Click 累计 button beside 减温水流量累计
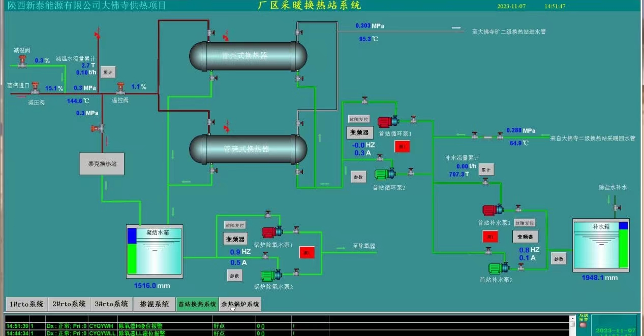 108,73
